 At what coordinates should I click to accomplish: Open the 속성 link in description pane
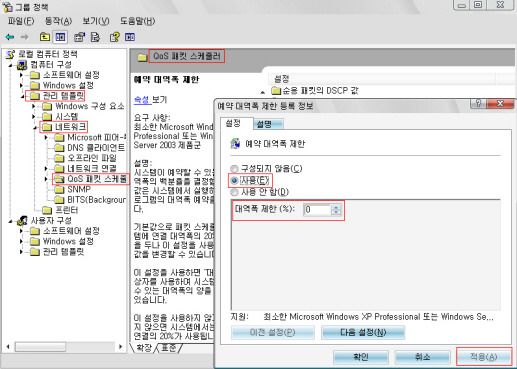pos(142,100)
